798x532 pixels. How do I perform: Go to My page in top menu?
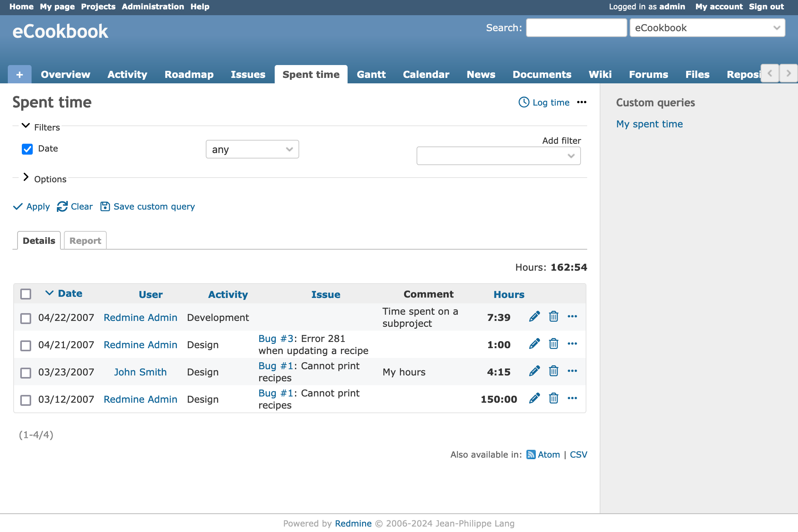click(57, 7)
